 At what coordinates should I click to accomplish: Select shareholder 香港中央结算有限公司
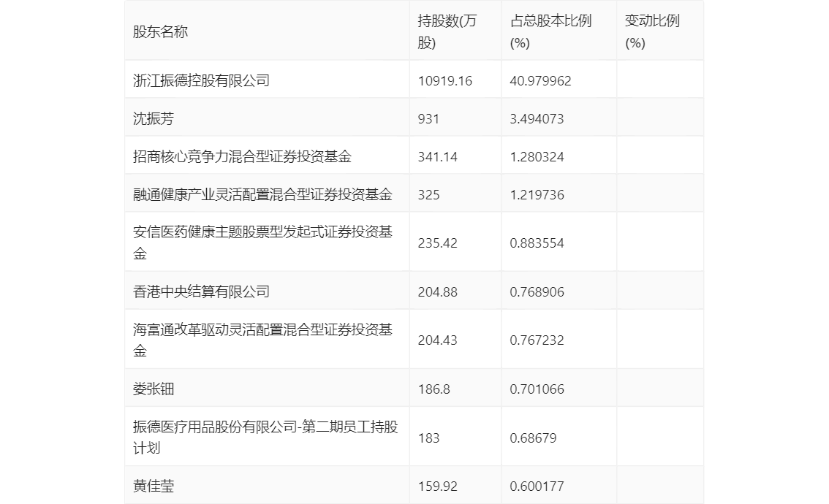[x=202, y=291]
